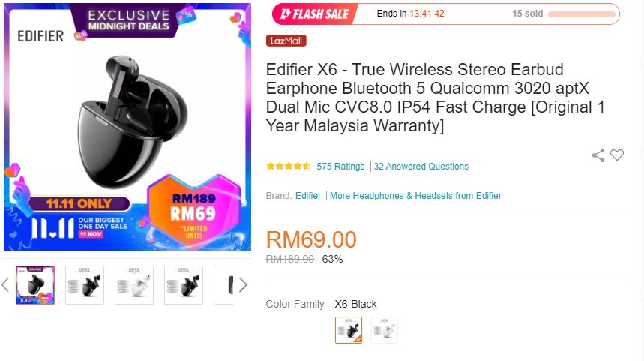Image resolution: width=644 pixels, height=361 pixels.
Task: Select the partially visible fifth thumbnail
Action: click(224, 285)
